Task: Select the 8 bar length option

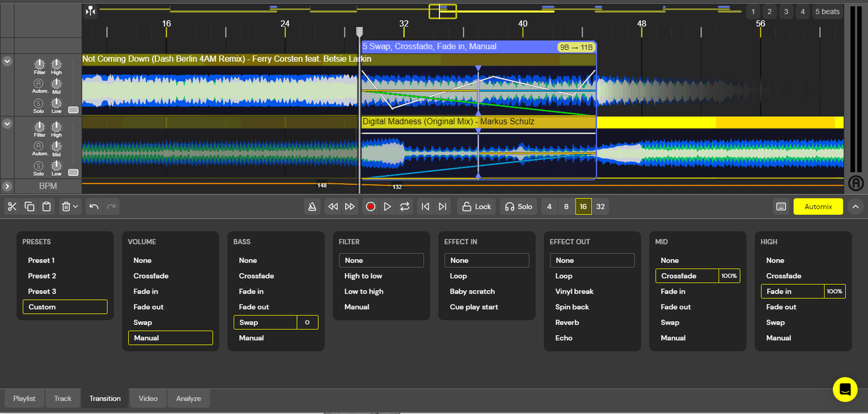Action: coord(566,206)
